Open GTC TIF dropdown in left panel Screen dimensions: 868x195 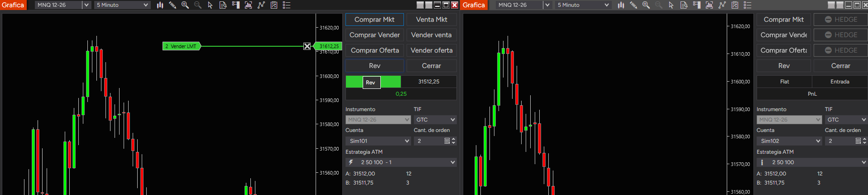pyautogui.click(x=435, y=120)
